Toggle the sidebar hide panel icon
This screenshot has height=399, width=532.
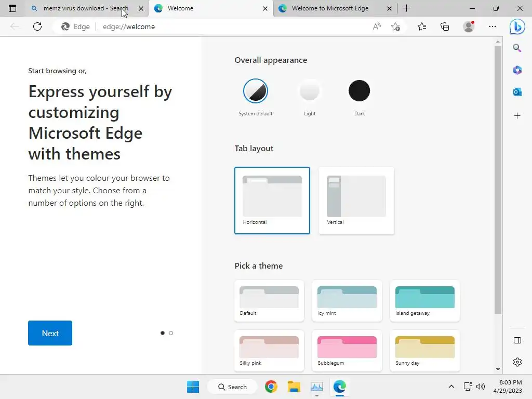517,340
